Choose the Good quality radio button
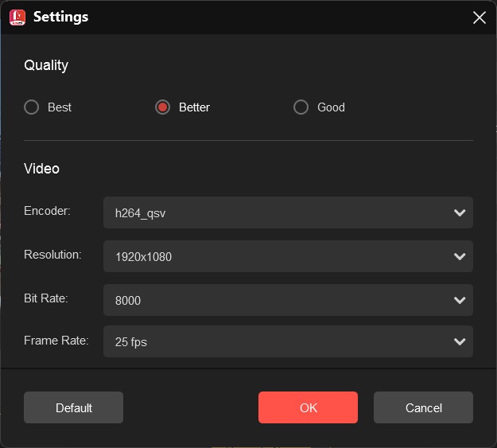 pyautogui.click(x=301, y=107)
